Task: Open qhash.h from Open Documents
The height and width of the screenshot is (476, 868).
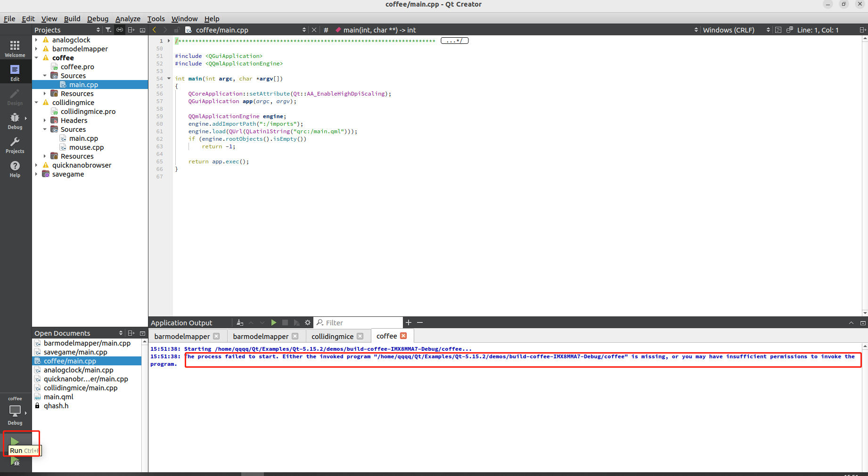Action: 56,406
